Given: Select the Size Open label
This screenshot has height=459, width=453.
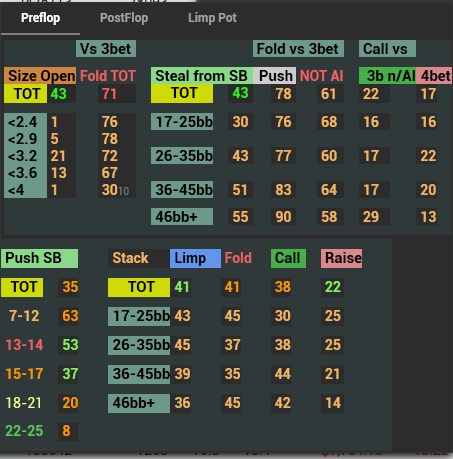Looking at the screenshot, I should click(x=40, y=76).
